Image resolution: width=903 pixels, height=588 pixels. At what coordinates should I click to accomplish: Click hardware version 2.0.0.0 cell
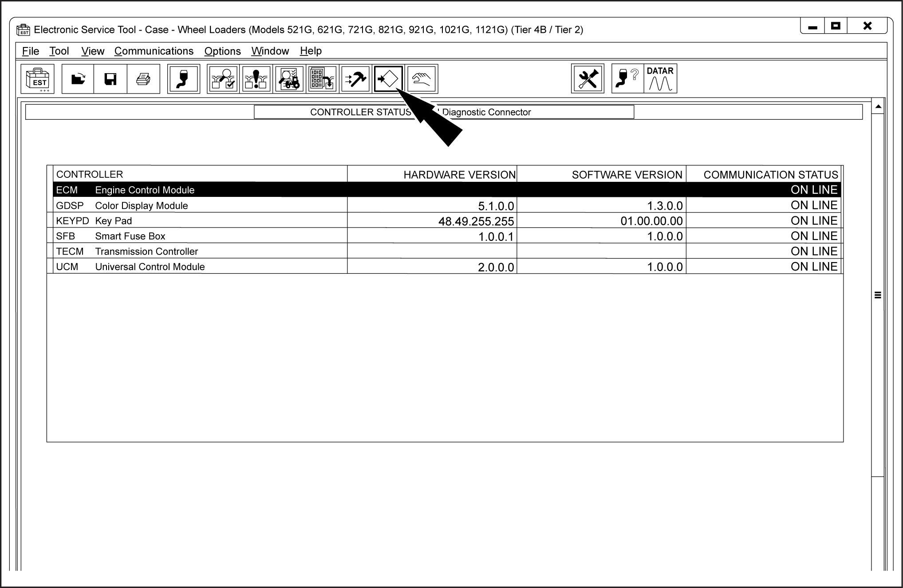[432, 267]
